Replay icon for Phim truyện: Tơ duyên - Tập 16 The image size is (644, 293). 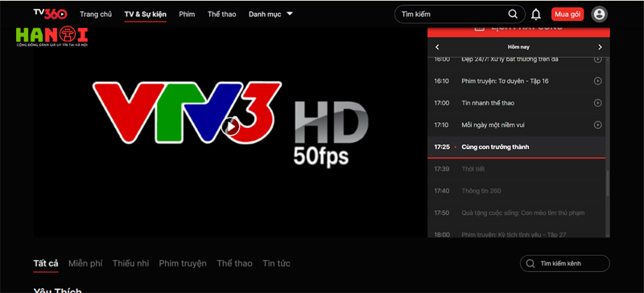tap(598, 81)
